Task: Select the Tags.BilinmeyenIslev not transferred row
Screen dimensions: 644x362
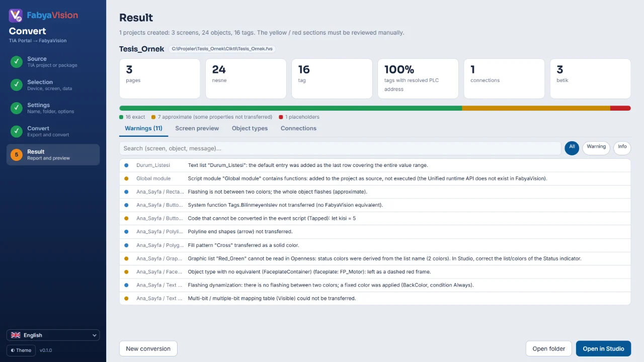Action: tap(375, 205)
